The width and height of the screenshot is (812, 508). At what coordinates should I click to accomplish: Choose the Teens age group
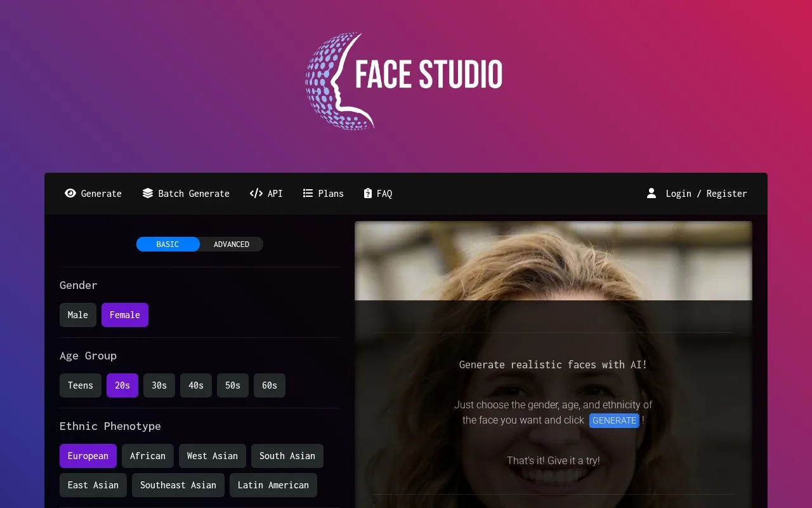coord(81,385)
